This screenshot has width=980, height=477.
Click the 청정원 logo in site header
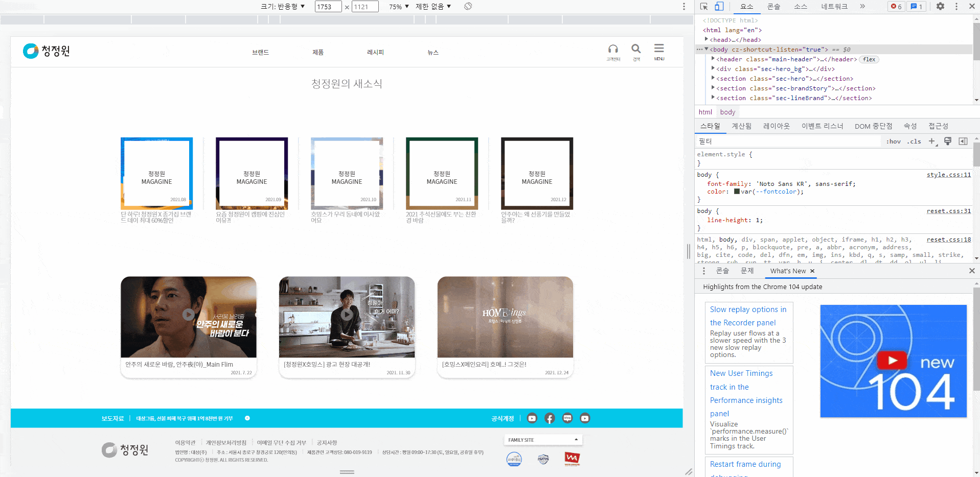coord(46,51)
